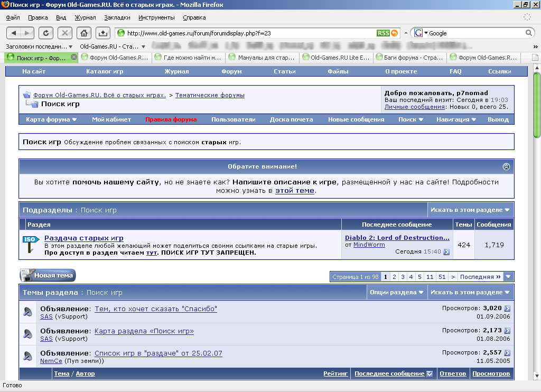
Task: Open the home page icon
Action: pos(84,33)
